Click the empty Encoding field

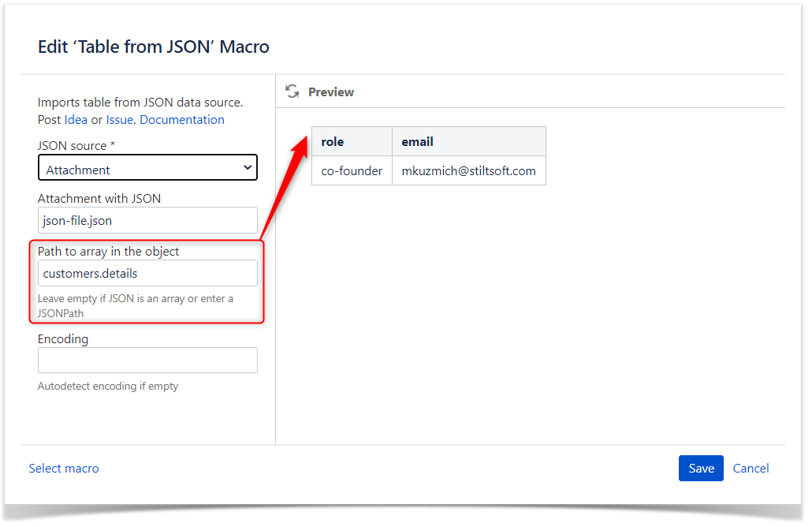(147, 360)
